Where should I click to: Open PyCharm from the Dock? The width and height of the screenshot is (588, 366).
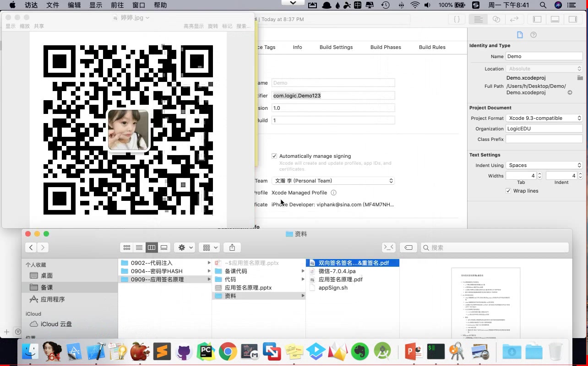tap(206, 352)
